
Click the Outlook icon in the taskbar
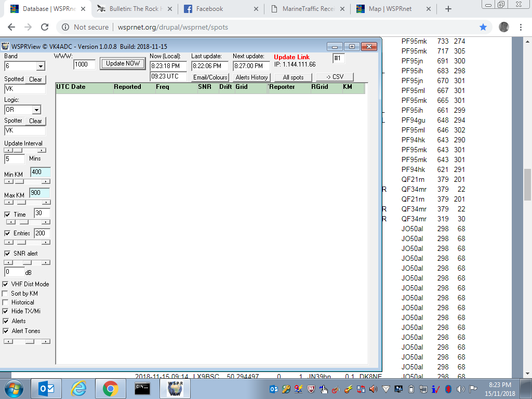click(46, 388)
